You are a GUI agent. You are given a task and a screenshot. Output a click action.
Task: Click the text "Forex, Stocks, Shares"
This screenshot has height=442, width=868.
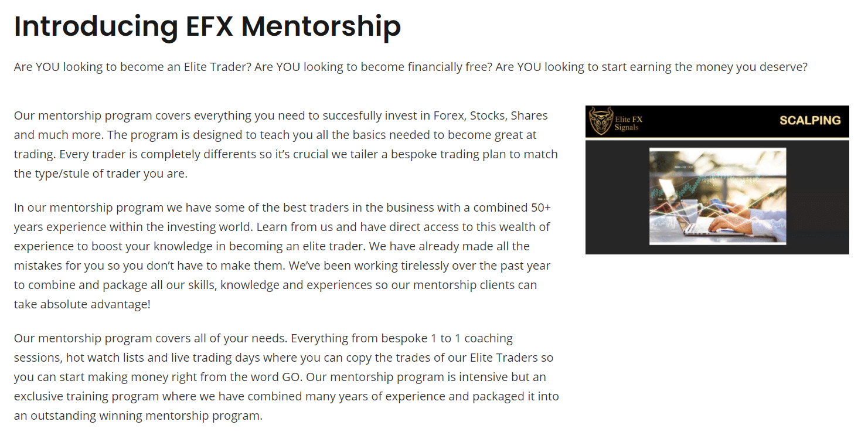(x=491, y=115)
